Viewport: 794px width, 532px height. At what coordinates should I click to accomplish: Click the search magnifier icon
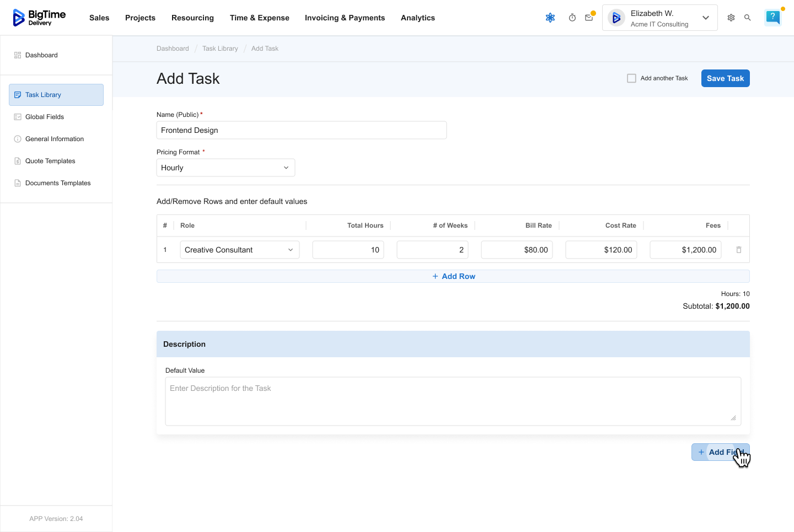coord(748,18)
